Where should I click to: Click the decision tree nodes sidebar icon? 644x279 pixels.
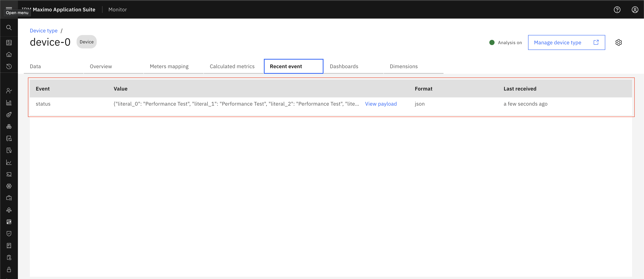9,210
